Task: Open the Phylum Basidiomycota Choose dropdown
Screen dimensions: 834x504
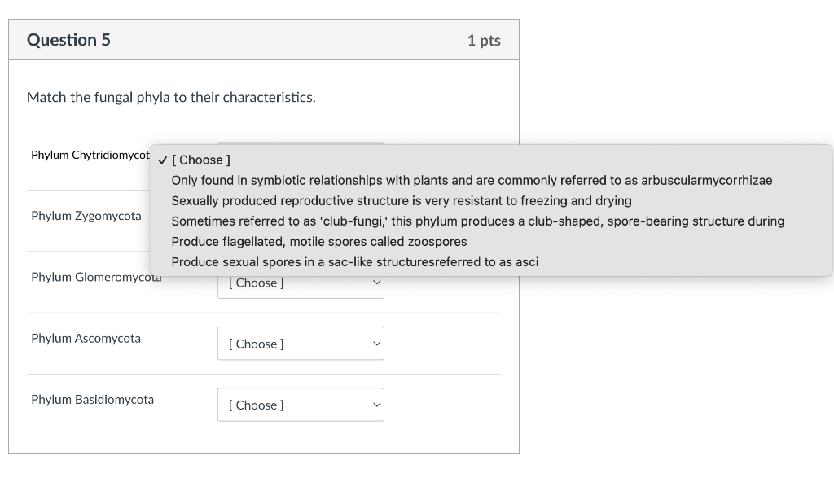Action: click(300, 405)
